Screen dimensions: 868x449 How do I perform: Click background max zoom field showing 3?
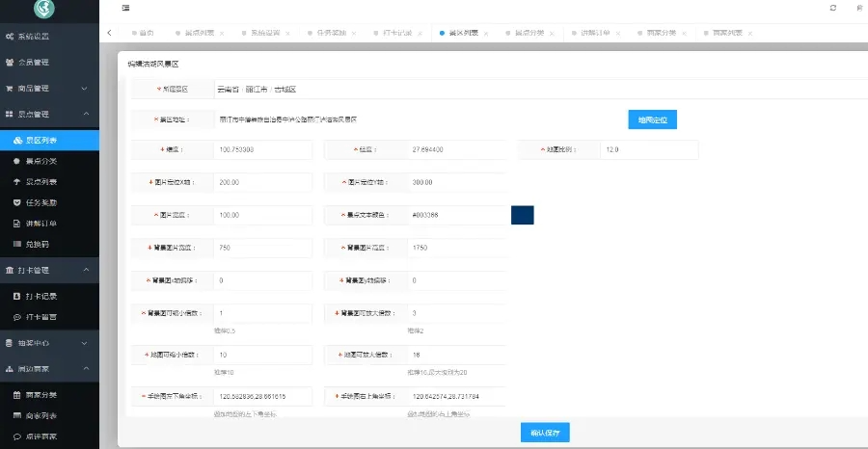tap(456, 313)
